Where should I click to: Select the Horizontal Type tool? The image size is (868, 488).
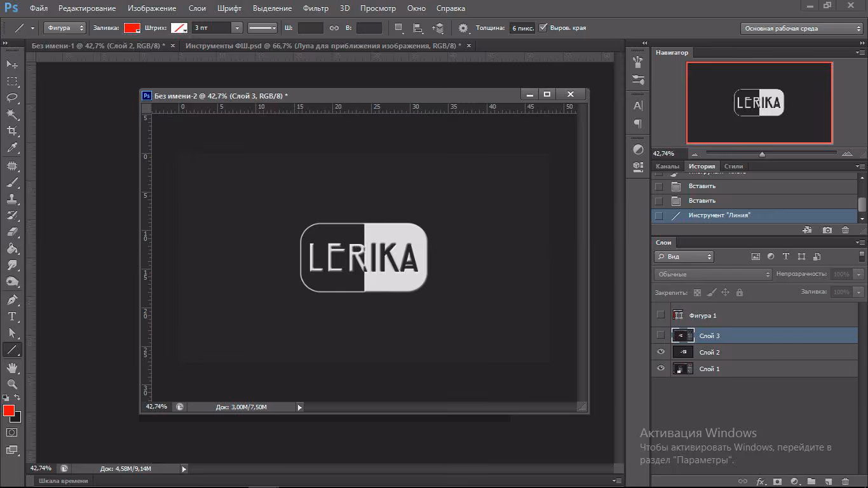pyautogui.click(x=12, y=316)
